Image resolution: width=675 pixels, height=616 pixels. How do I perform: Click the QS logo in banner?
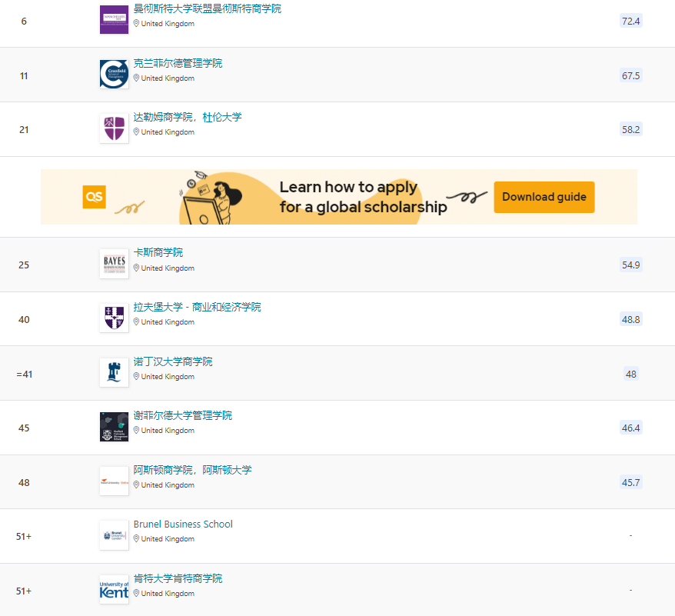click(94, 197)
